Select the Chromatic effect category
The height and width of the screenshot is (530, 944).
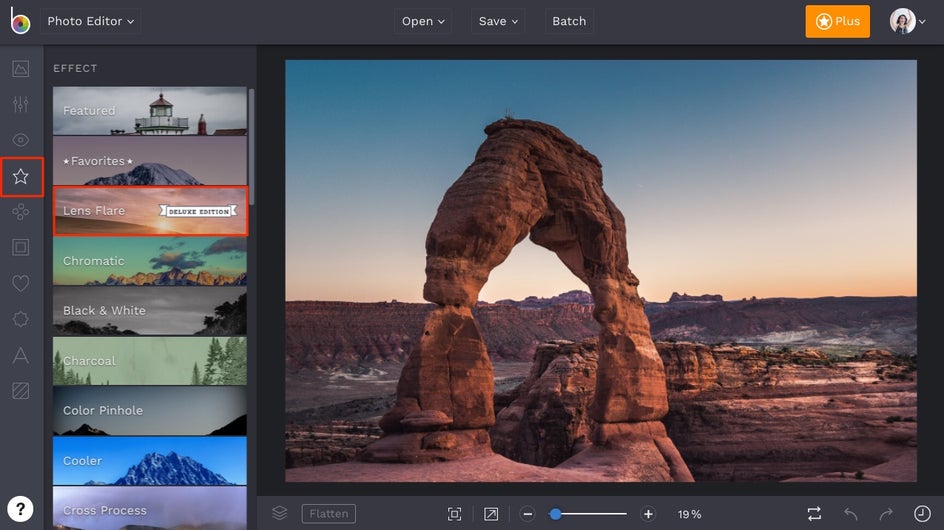click(150, 261)
